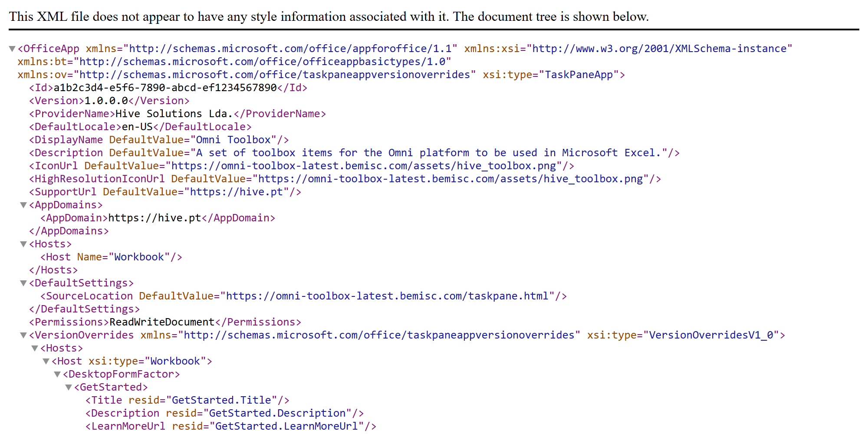The image size is (868, 434).
Task: Click the xmlns:bt officeappbasictypes/1.0 value
Action: 263,62
